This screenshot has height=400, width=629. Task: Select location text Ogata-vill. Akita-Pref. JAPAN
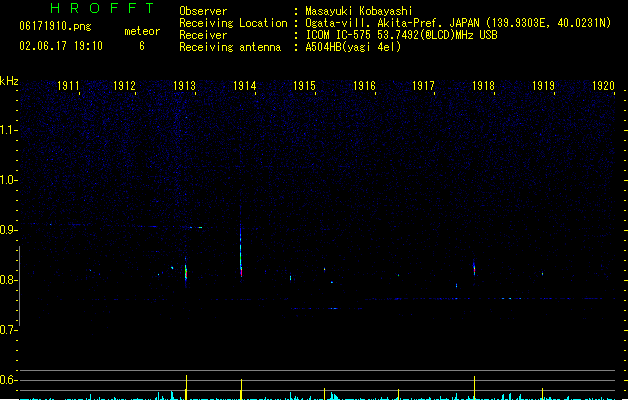[392, 23]
